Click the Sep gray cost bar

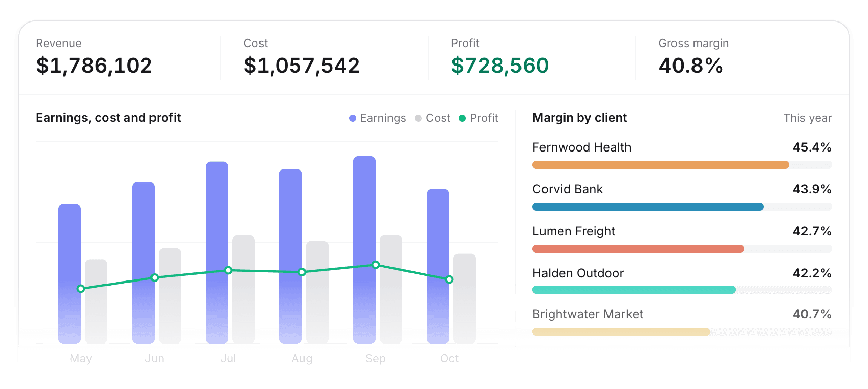click(391, 290)
